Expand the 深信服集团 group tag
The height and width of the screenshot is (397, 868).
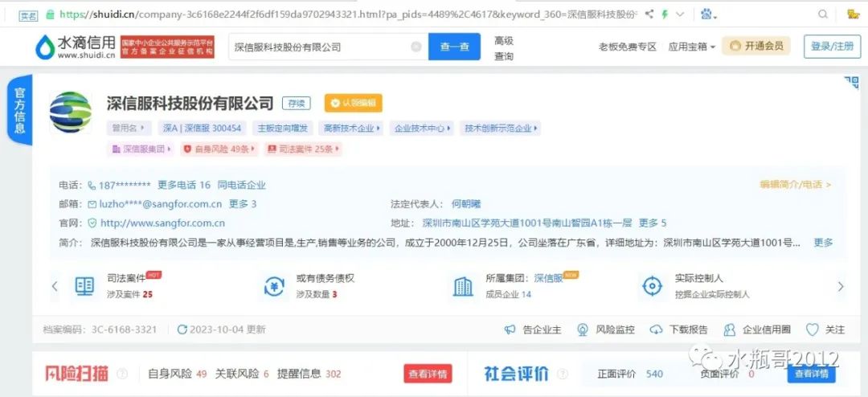pyautogui.click(x=141, y=149)
